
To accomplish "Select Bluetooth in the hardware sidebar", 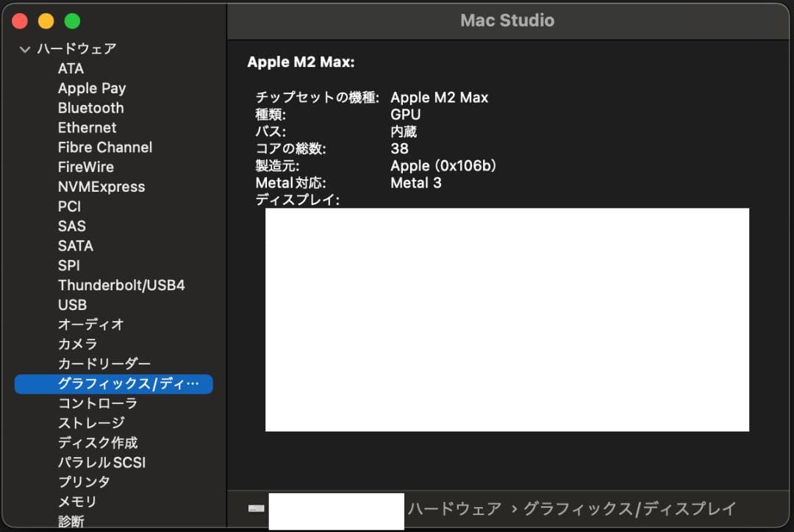I will click(x=90, y=107).
